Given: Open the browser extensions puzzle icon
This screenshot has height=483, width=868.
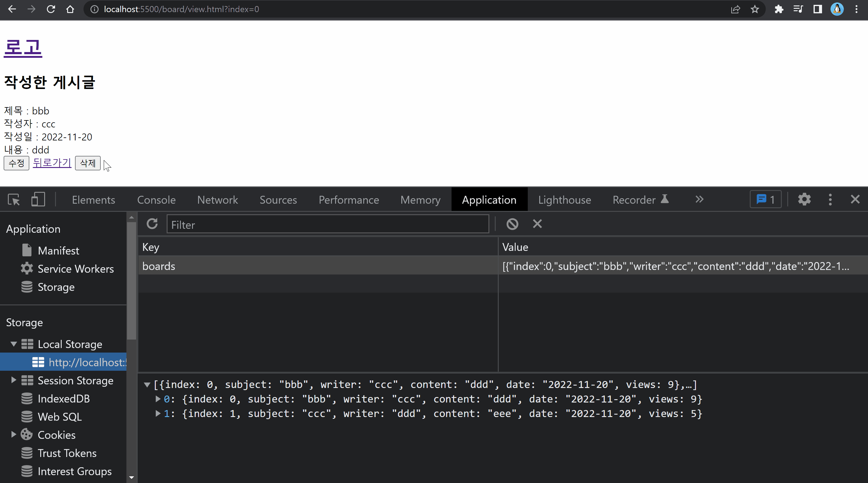Looking at the screenshot, I should [x=779, y=9].
